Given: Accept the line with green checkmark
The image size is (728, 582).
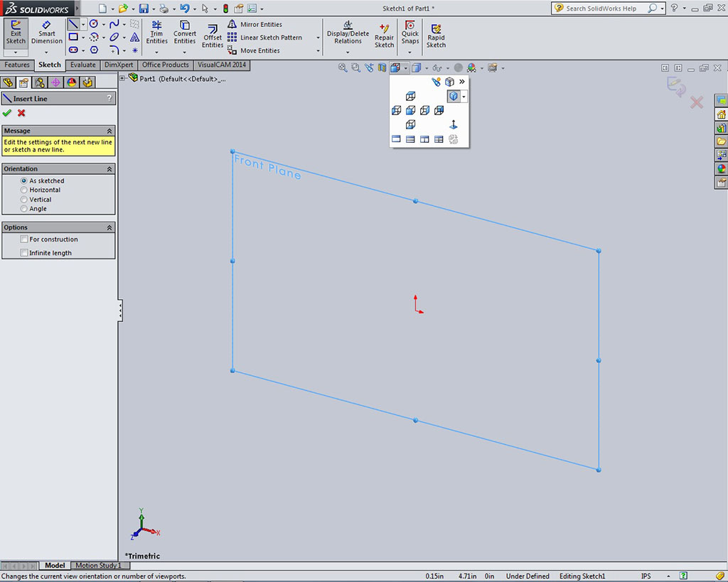Looking at the screenshot, I should coord(7,113).
